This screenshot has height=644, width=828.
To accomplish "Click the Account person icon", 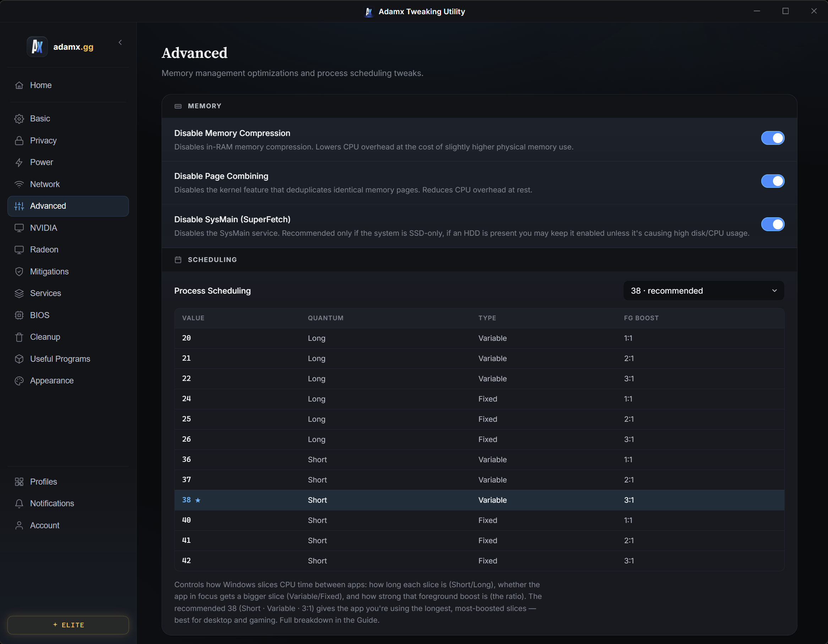I will click(19, 525).
